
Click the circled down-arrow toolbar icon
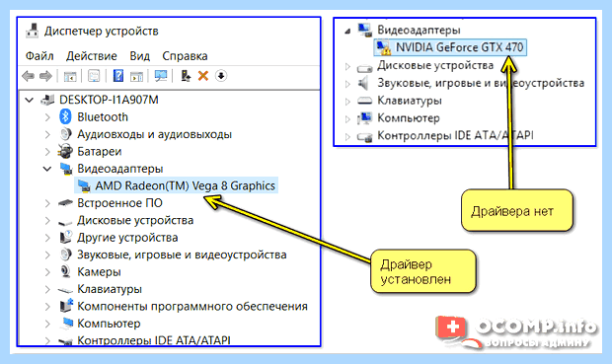[221, 76]
